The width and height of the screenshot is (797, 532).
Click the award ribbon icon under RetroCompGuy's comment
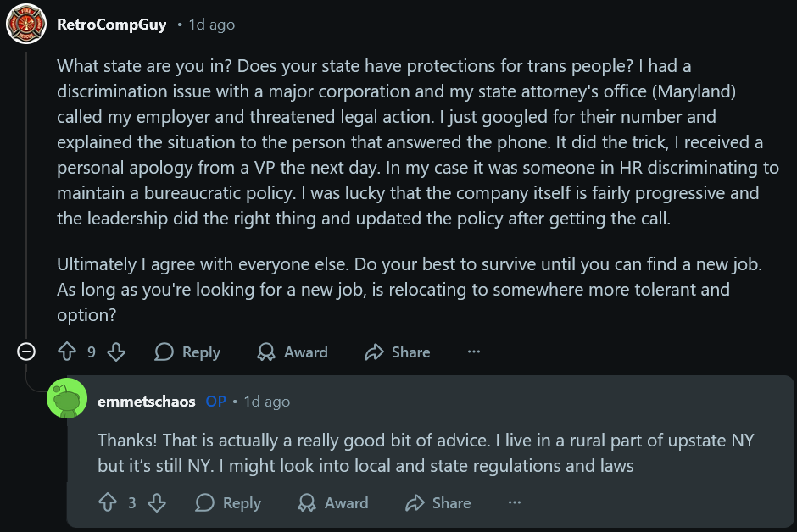266,352
